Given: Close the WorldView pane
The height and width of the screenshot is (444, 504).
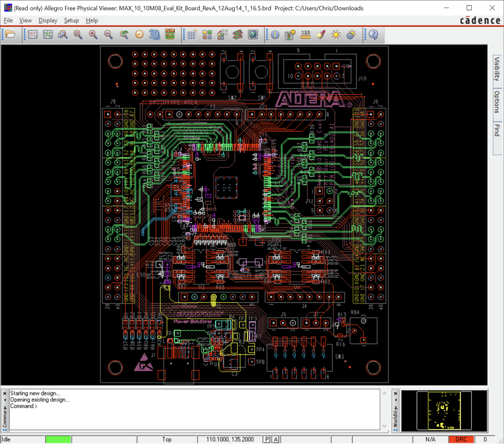Looking at the screenshot, I should [x=396, y=393].
